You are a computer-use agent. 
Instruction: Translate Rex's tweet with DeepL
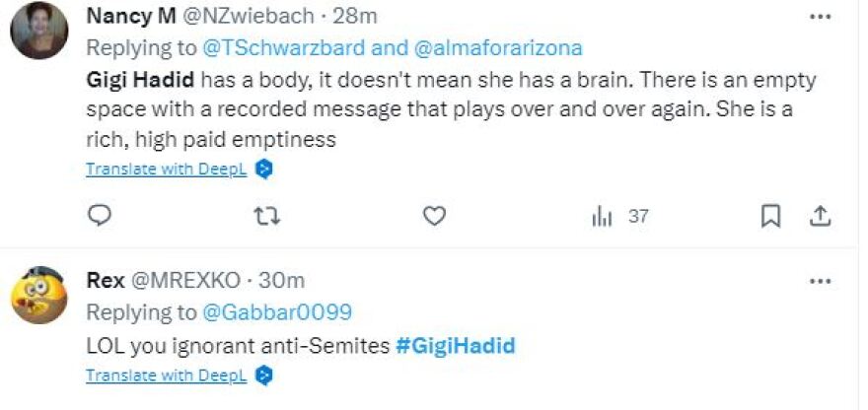click(168, 376)
